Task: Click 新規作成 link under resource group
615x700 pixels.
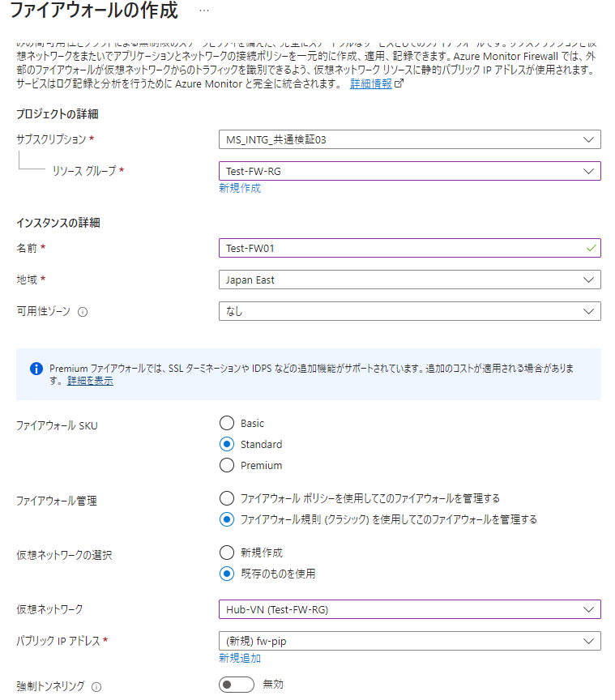Action: click(240, 188)
